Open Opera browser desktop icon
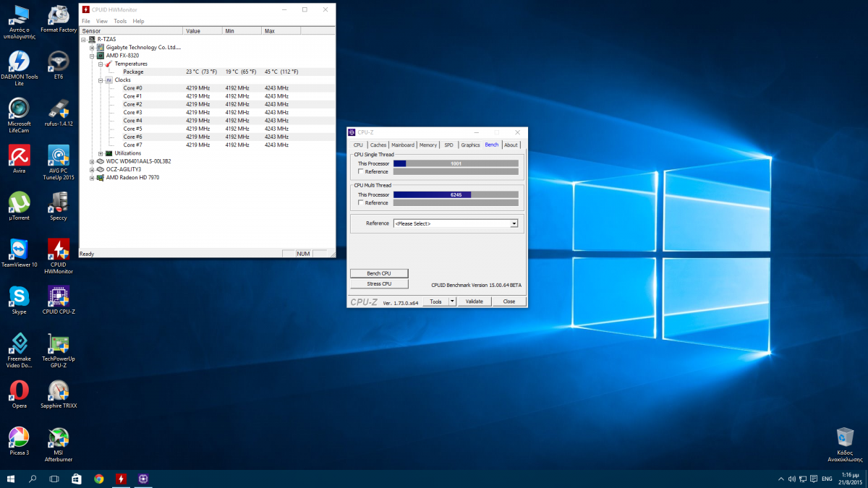The height and width of the screenshot is (488, 868). tap(20, 394)
